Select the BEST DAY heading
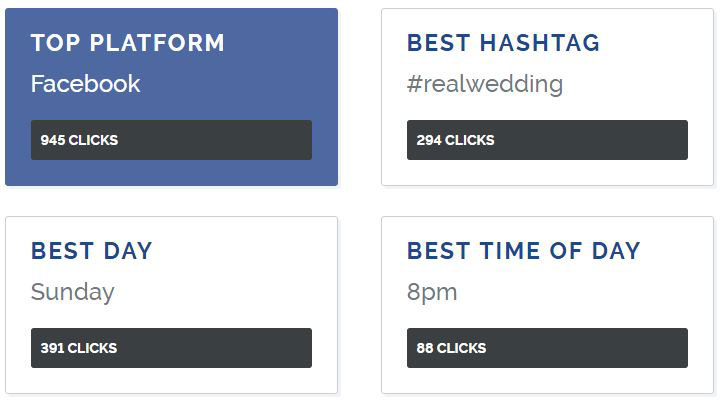 91,251
